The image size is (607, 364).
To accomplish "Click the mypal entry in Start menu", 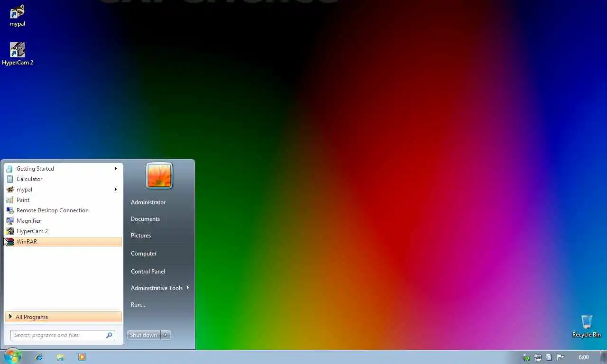I will tap(64, 190).
